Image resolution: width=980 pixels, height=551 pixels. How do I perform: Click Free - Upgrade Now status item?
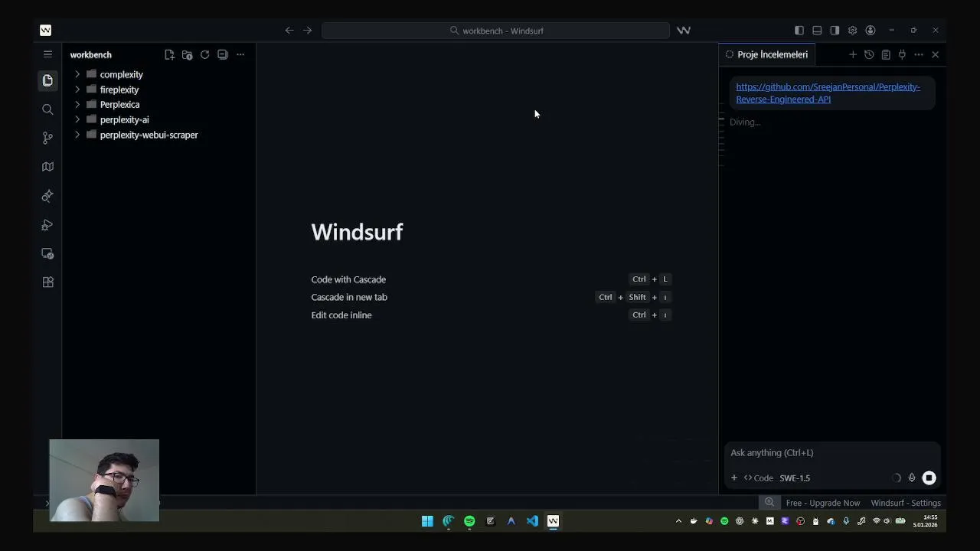pos(823,503)
